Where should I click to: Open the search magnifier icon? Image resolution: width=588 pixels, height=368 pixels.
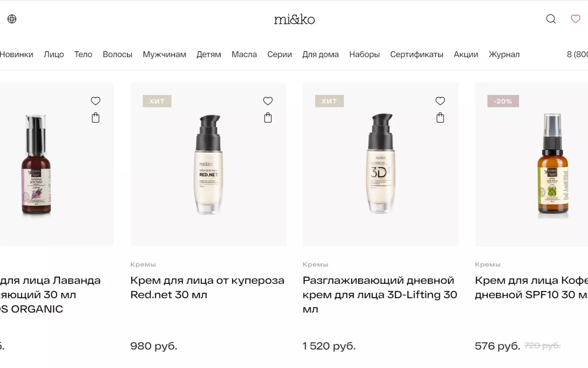(551, 19)
